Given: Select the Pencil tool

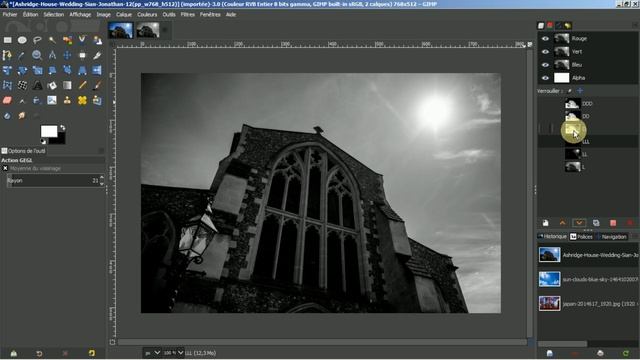Looking at the screenshot, I should point(82,85).
